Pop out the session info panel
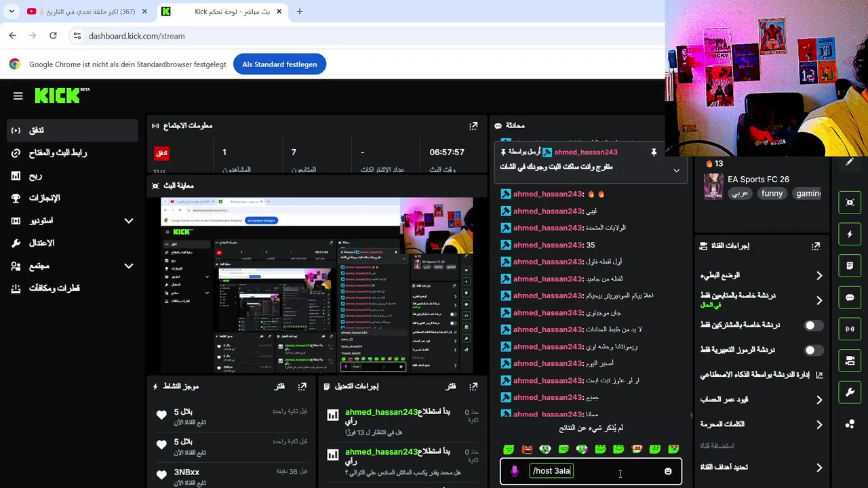Screen dimensions: 868x488 (473, 125)
